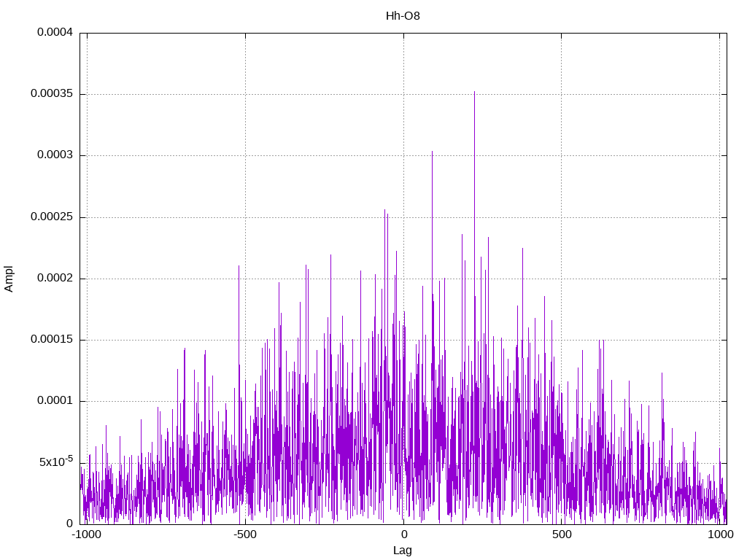Screen dimensions: 747x560
Task: Click the x-axis tick label 1000
Action: (720, 534)
